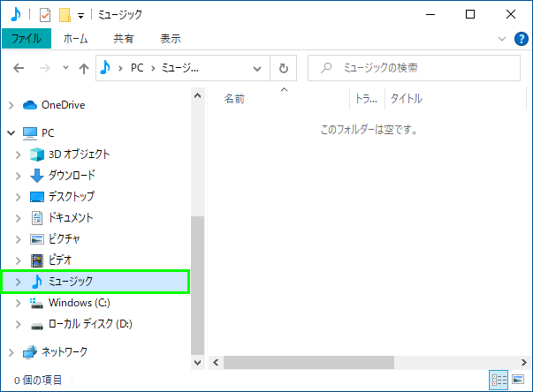Open the address bar history dropdown
The width and height of the screenshot is (533, 392).
pyautogui.click(x=257, y=69)
